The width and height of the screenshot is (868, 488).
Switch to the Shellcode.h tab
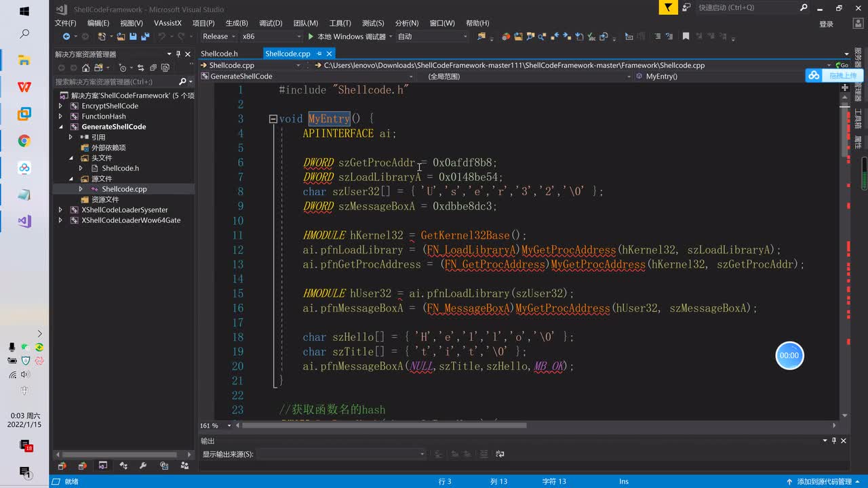tap(219, 54)
